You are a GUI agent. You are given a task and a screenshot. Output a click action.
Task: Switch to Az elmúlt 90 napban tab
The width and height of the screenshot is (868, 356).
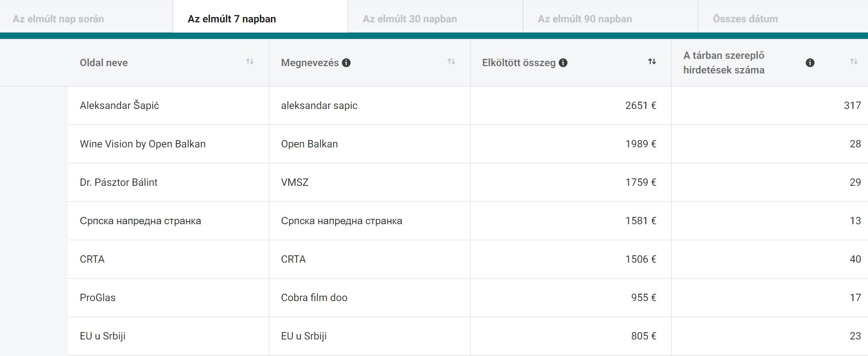(585, 19)
